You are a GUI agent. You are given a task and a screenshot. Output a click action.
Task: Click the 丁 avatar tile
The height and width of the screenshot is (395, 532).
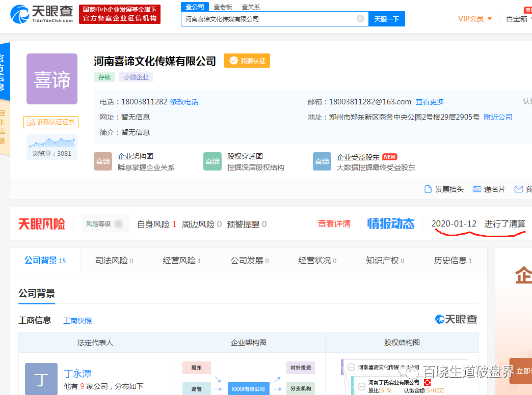pyautogui.click(x=41, y=379)
